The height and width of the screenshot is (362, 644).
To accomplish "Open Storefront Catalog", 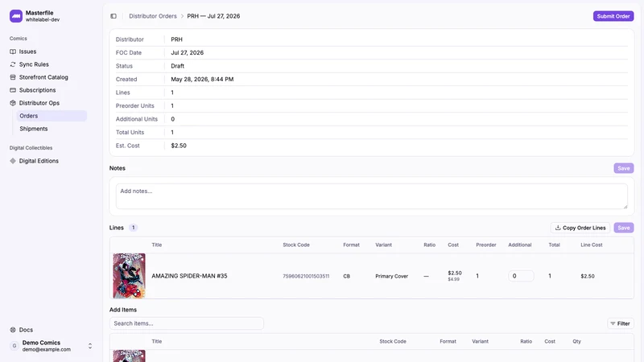I will point(43,77).
